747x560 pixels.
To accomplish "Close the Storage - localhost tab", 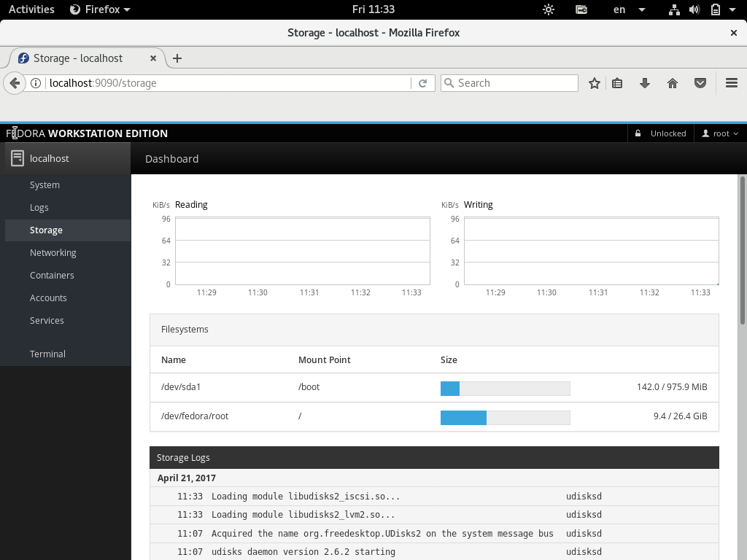I will pos(153,58).
